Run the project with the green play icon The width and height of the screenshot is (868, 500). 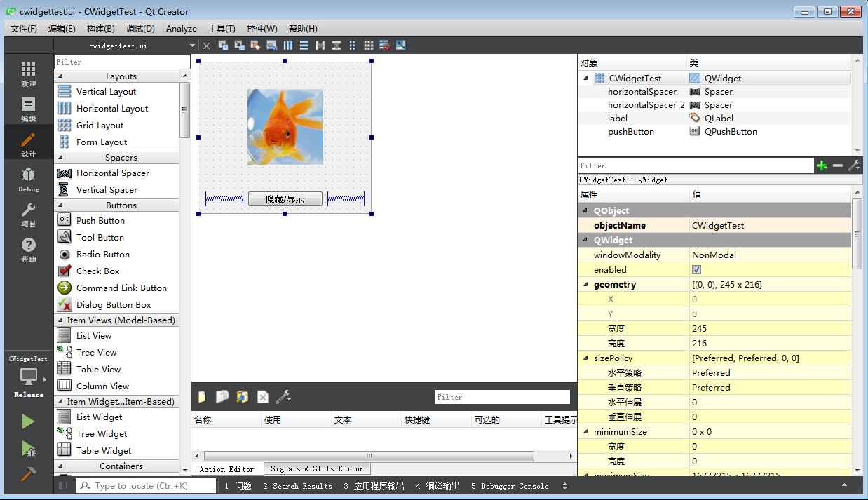point(28,421)
